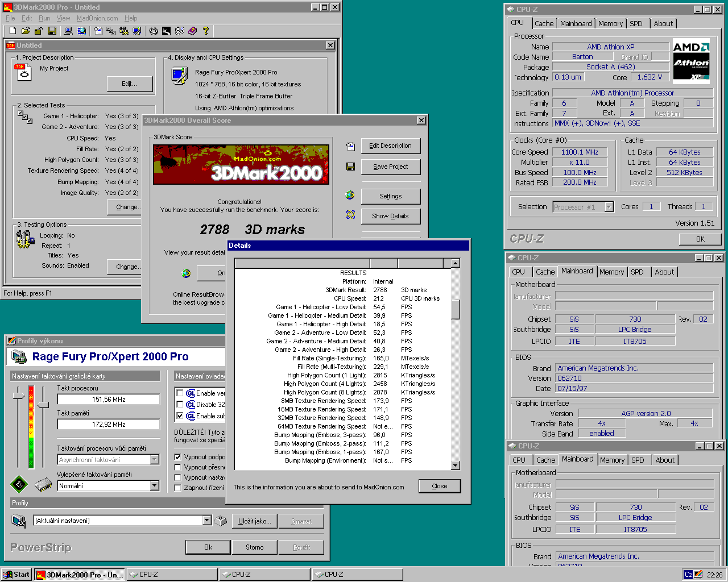Click the green GPU chip icon in PowerStrip

19,484
